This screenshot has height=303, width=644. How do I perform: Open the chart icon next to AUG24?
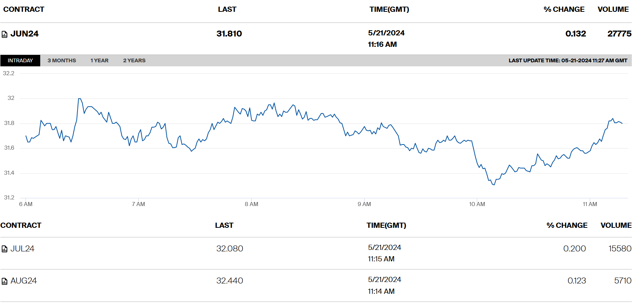[x=4, y=281]
